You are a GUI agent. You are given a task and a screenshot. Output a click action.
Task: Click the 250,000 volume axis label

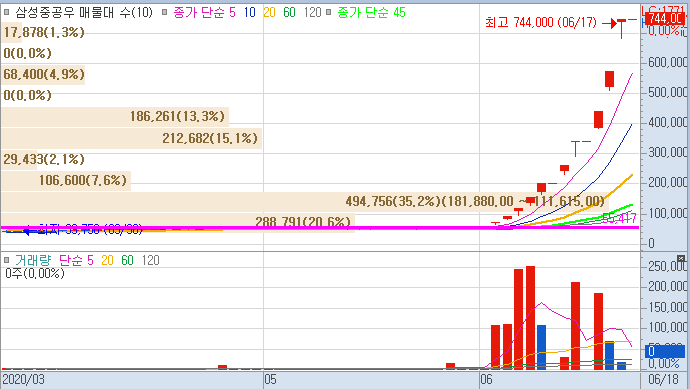click(667, 266)
